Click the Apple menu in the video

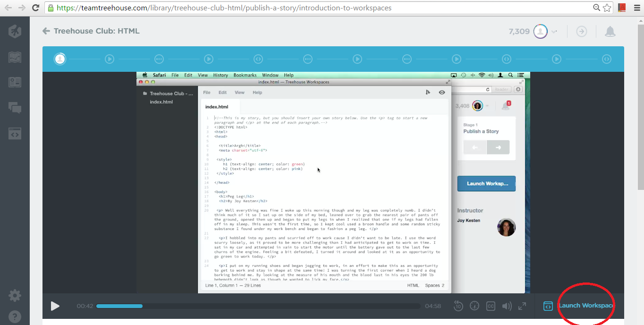click(x=145, y=75)
